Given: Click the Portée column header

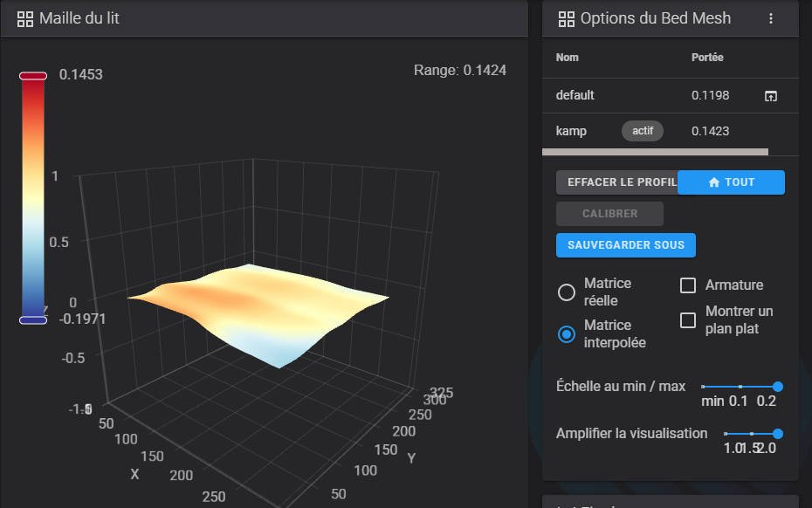Looking at the screenshot, I should [707, 58].
